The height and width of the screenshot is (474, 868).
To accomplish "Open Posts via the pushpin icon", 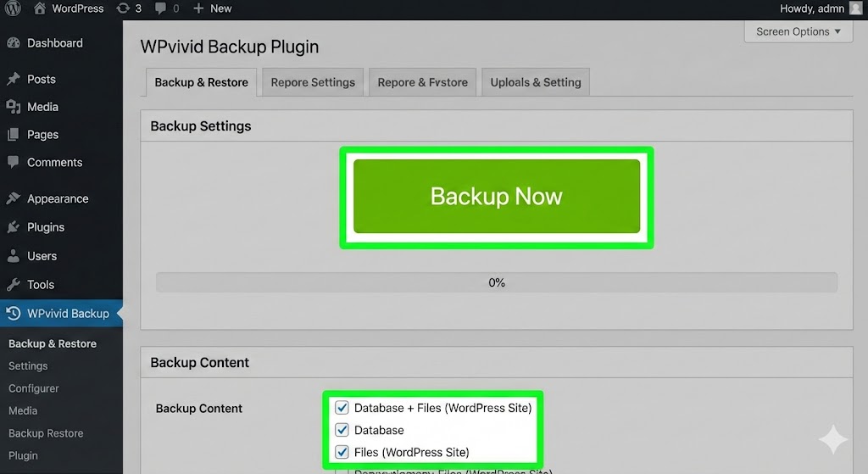I will [13, 79].
